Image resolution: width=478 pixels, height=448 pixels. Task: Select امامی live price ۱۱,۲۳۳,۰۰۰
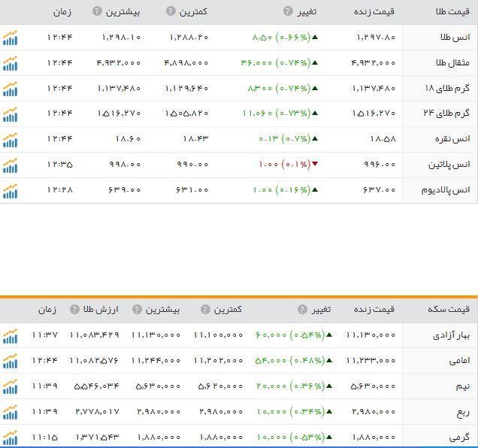click(x=371, y=361)
